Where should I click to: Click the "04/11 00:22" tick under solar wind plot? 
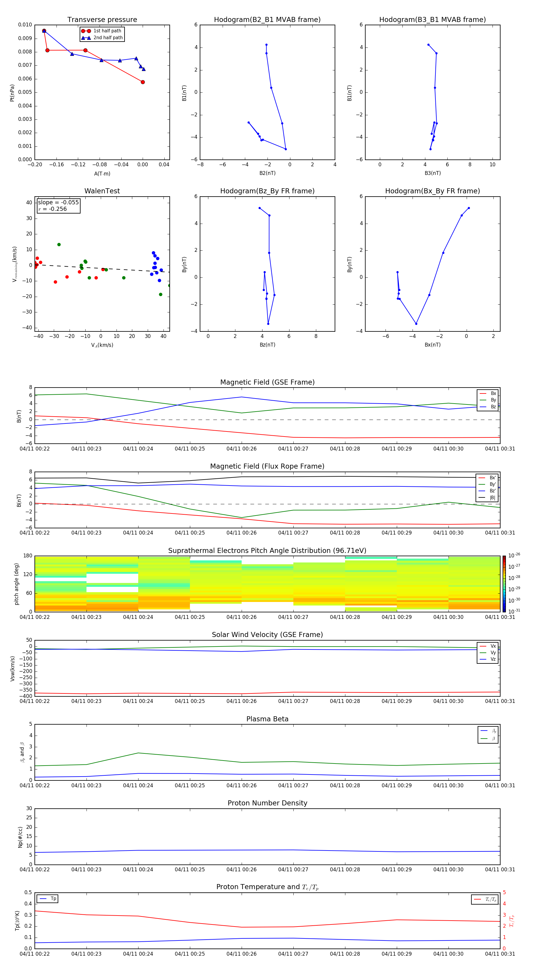35,701
